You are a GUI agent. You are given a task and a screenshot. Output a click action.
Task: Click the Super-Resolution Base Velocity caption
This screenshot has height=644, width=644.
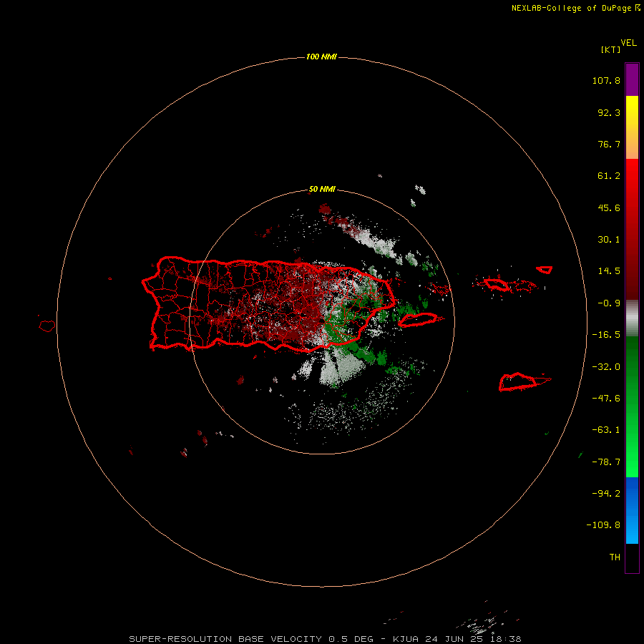(325, 639)
